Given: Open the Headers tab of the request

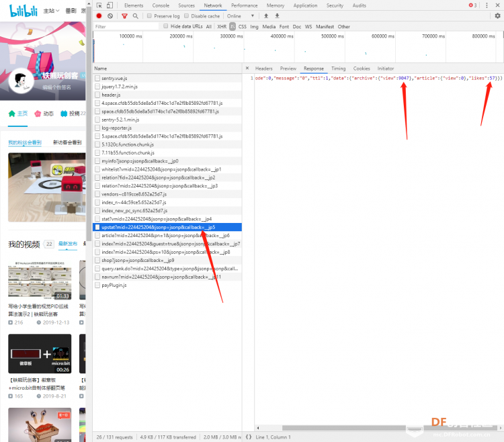Looking at the screenshot, I should pyautogui.click(x=264, y=69).
